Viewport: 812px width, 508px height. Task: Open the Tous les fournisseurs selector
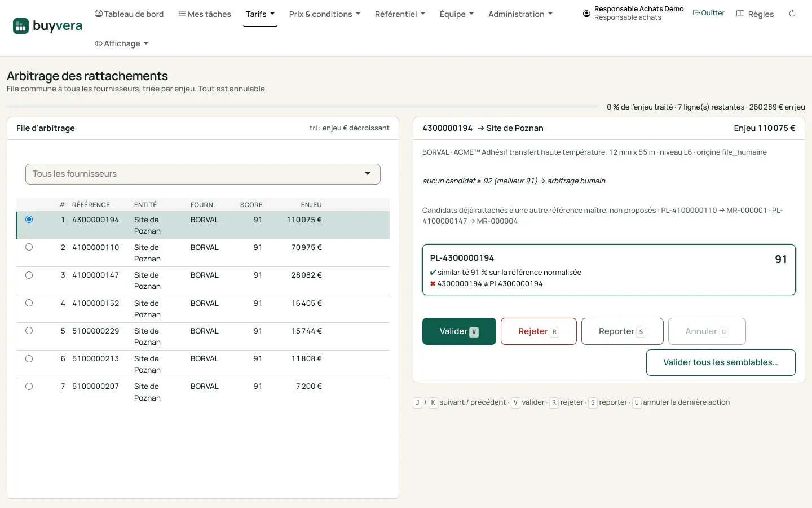point(203,174)
